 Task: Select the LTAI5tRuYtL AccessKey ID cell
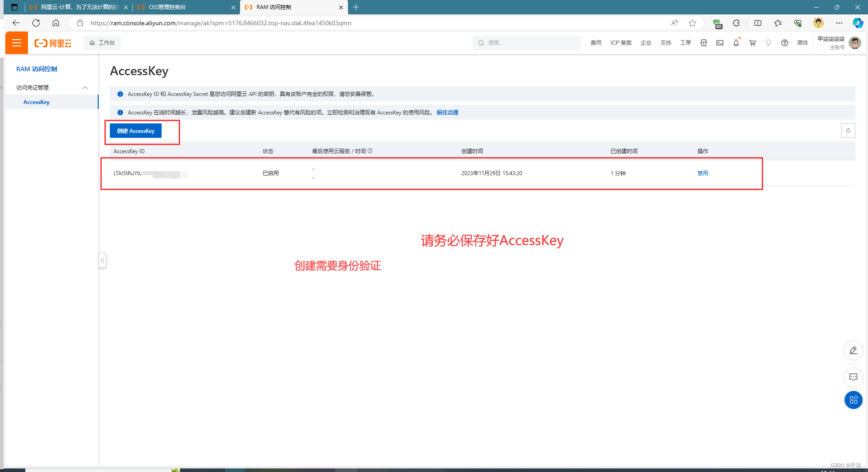[x=150, y=173]
